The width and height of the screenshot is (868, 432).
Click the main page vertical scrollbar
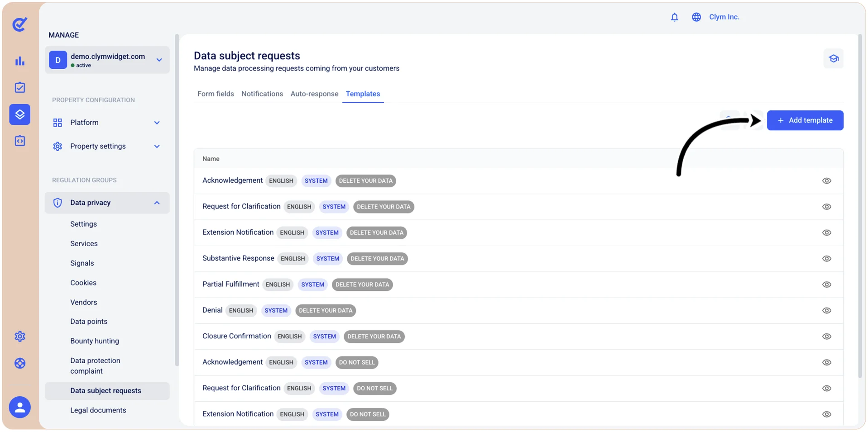click(860, 206)
